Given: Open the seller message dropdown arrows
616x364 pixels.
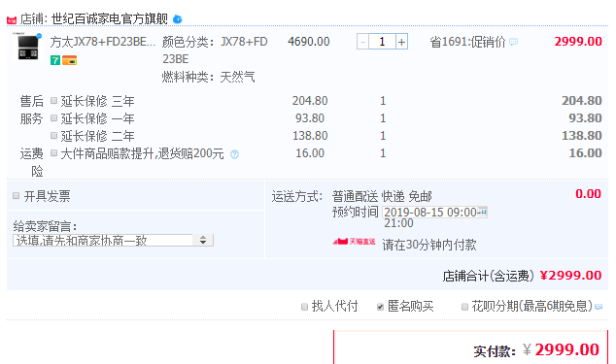Looking at the screenshot, I should [x=203, y=241].
